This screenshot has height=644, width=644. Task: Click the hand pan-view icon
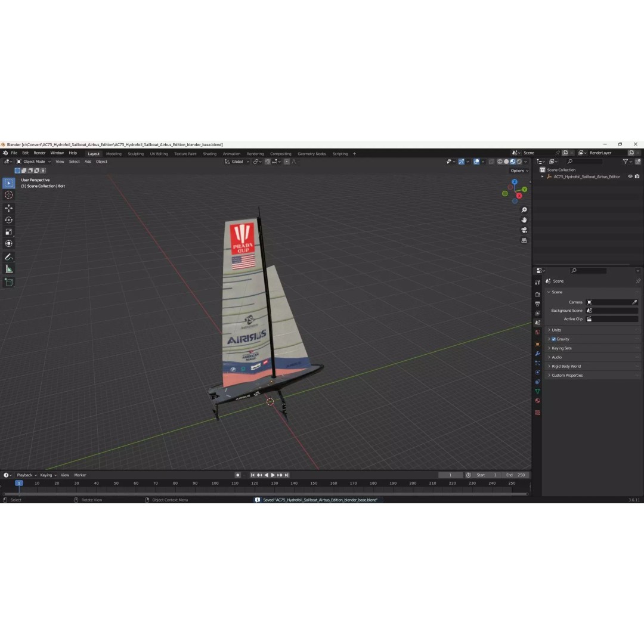524,220
